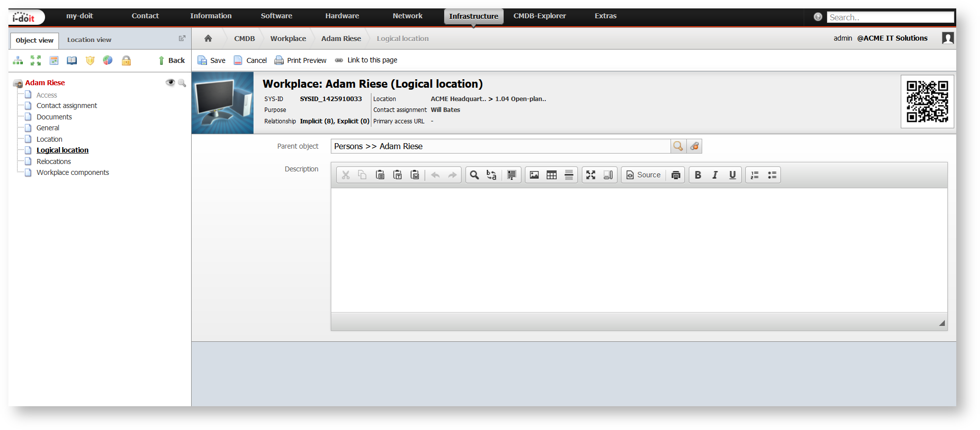The width and height of the screenshot is (980, 430).
Task: Click the home icon in the breadcrumb
Action: pyautogui.click(x=208, y=38)
